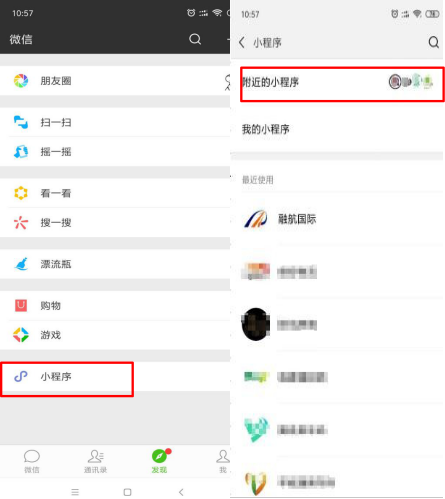The width and height of the screenshot is (445, 499).
Task: Launch 融航国际 mini program
Action: [x=337, y=219]
